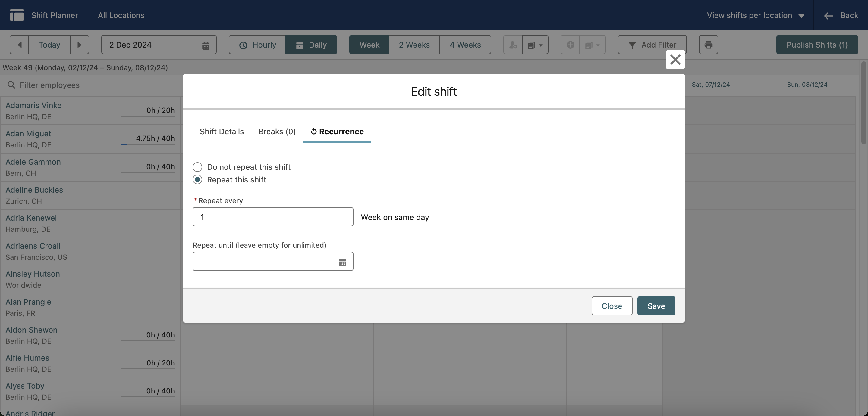
Task: Open the Shift Details tab
Action: (x=222, y=132)
